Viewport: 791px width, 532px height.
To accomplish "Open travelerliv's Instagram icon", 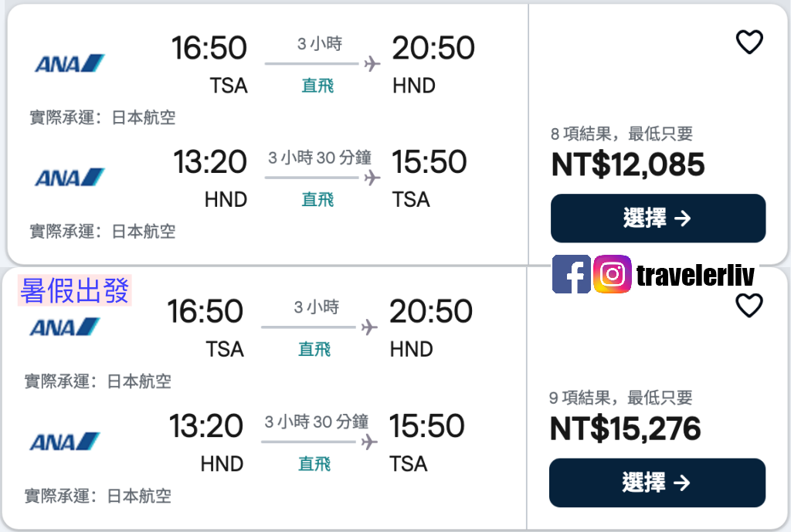I will pos(613,275).
